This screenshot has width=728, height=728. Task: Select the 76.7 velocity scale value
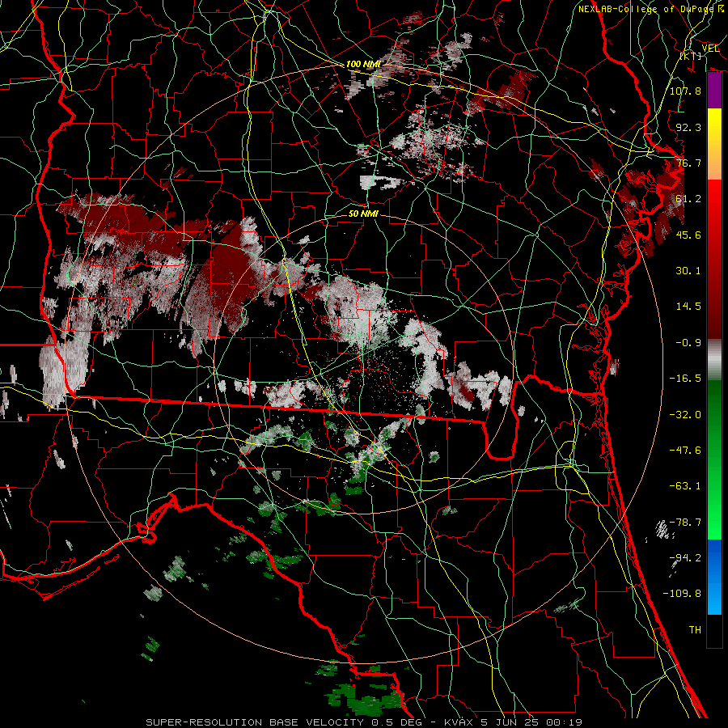(x=688, y=163)
